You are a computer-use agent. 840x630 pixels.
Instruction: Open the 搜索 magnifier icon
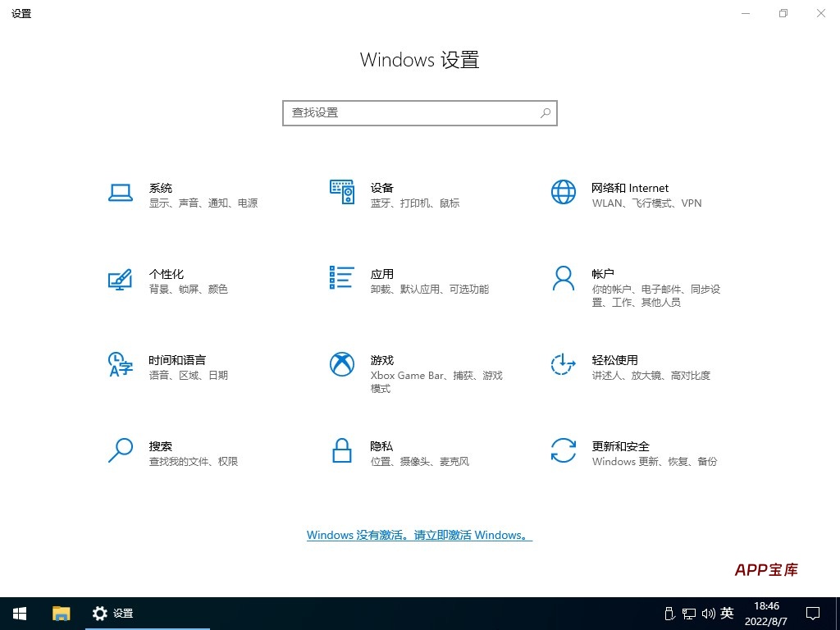121,450
